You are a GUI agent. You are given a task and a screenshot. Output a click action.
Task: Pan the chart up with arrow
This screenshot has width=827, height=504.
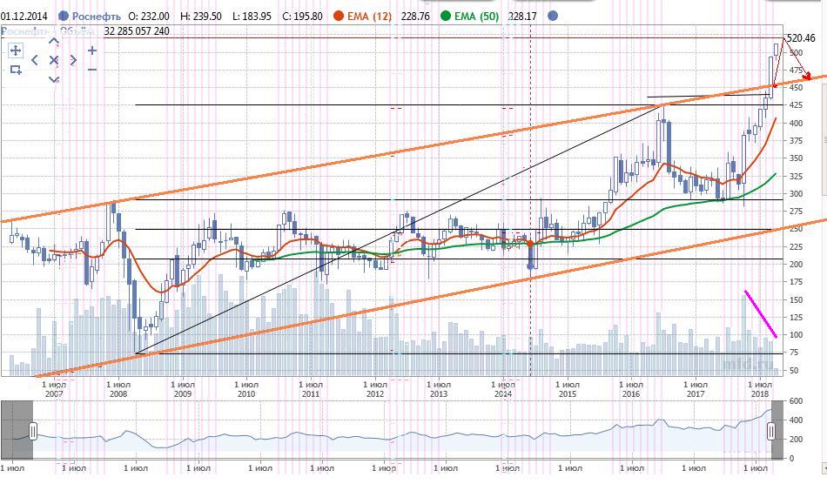coord(54,42)
